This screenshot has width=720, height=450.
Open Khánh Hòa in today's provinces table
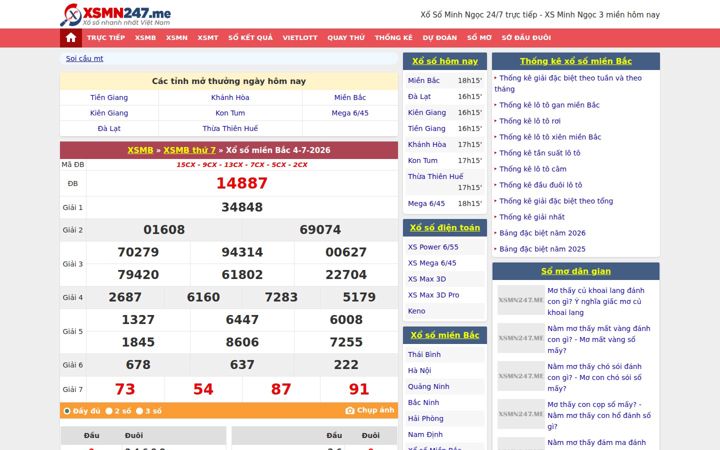pos(230,97)
